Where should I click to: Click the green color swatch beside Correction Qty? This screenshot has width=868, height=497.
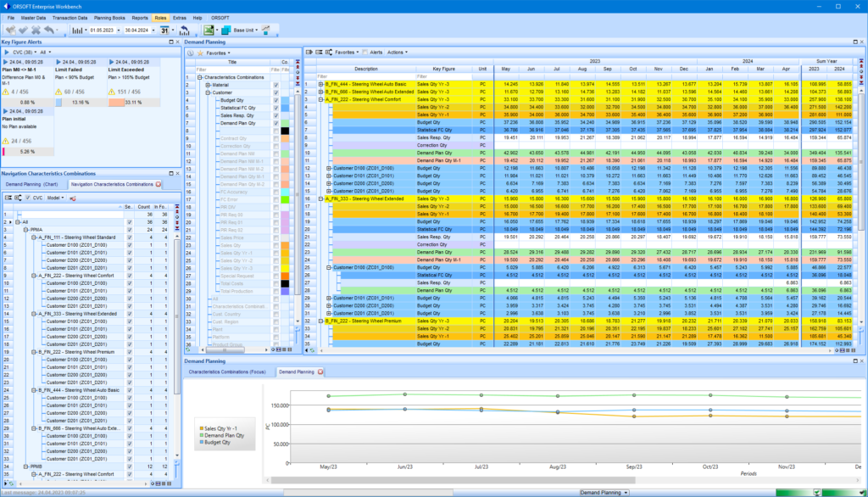[x=285, y=146]
